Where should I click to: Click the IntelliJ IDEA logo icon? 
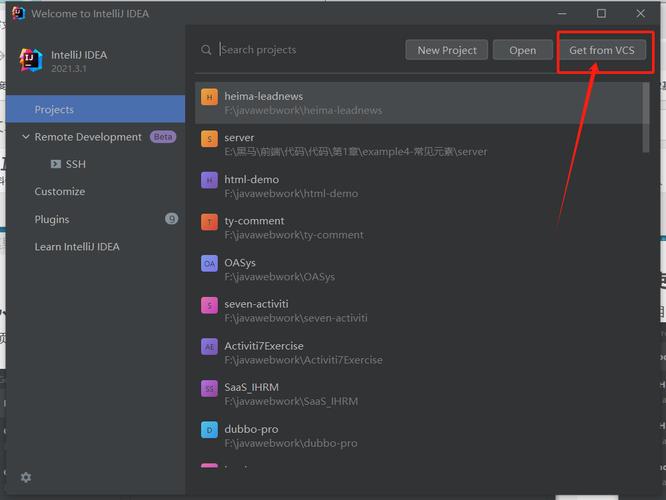[x=32, y=61]
